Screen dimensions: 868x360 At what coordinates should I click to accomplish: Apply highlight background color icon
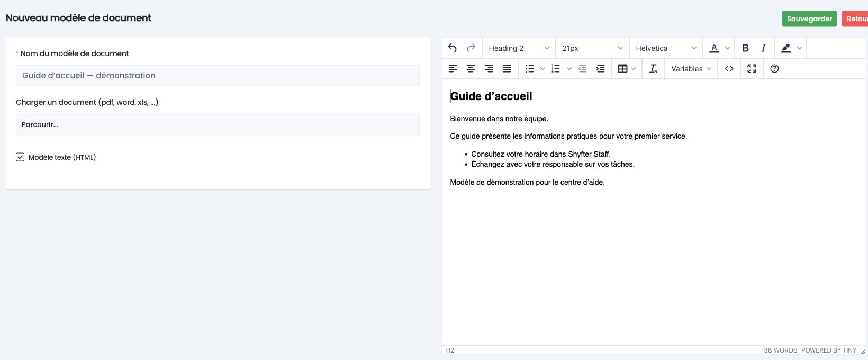pyautogui.click(x=786, y=48)
